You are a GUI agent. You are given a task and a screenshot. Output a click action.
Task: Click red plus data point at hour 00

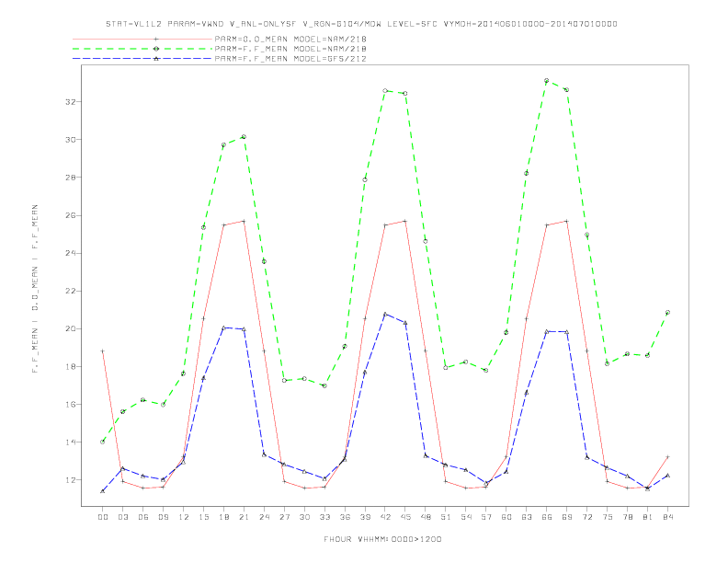(103, 351)
